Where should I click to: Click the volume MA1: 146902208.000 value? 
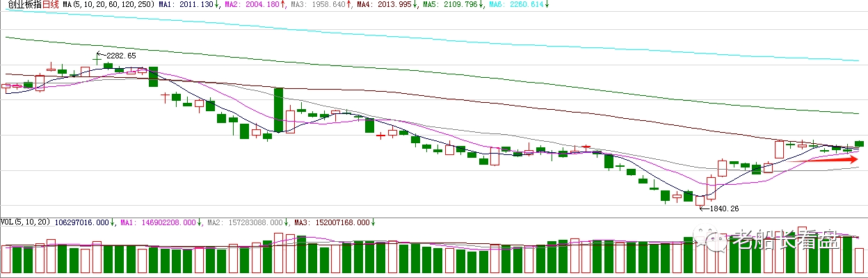[158, 223]
